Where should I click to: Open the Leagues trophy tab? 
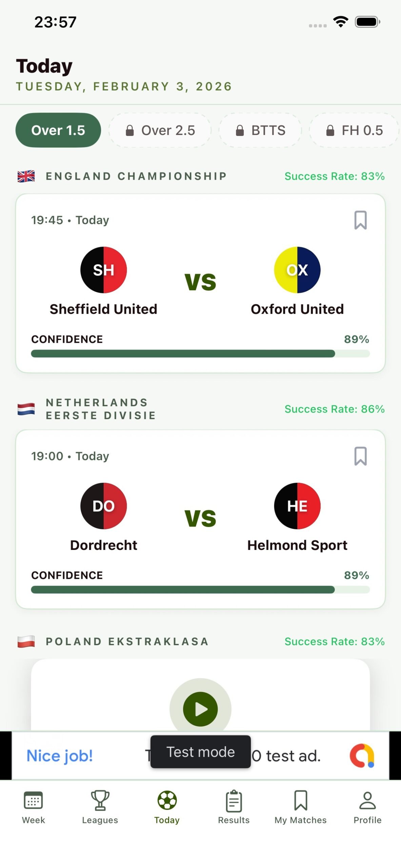pyautogui.click(x=100, y=807)
